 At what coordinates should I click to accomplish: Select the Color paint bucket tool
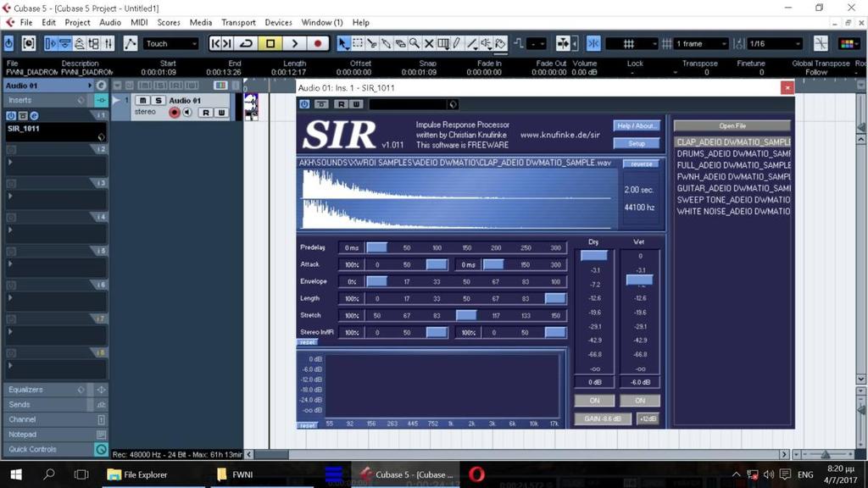pyautogui.click(x=500, y=44)
